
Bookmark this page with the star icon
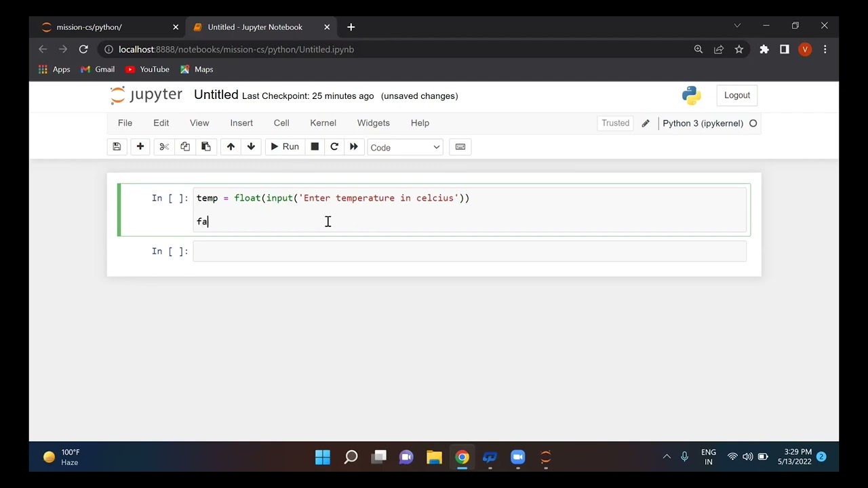(739, 49)
